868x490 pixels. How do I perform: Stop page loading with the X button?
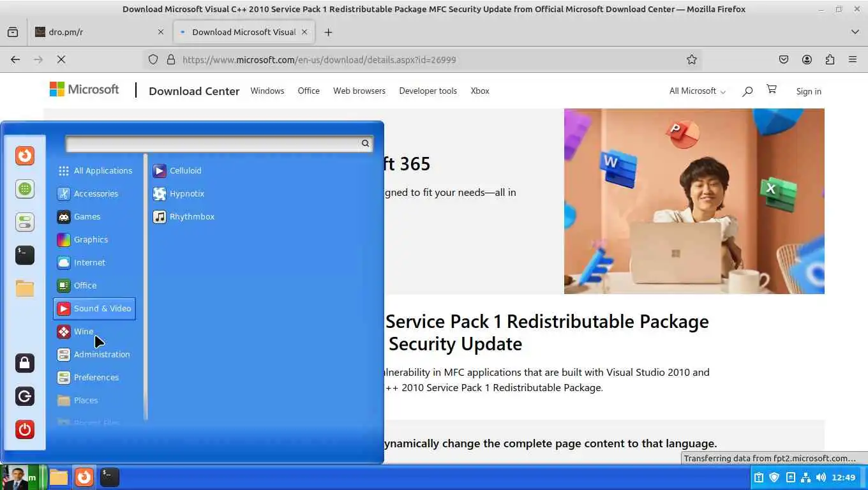[x=61, y=59]
